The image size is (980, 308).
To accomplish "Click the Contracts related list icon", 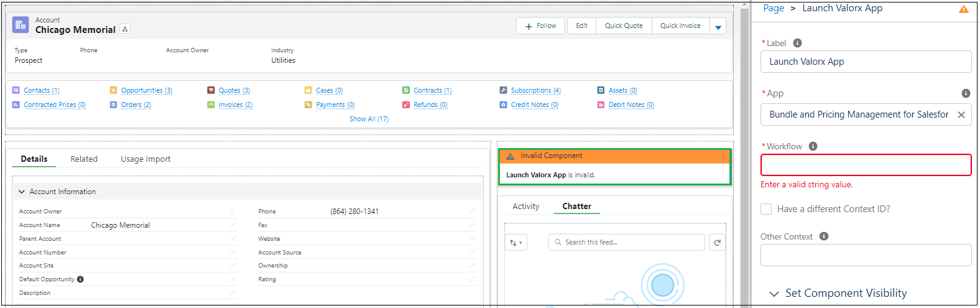I will click(x=406, y=90).
